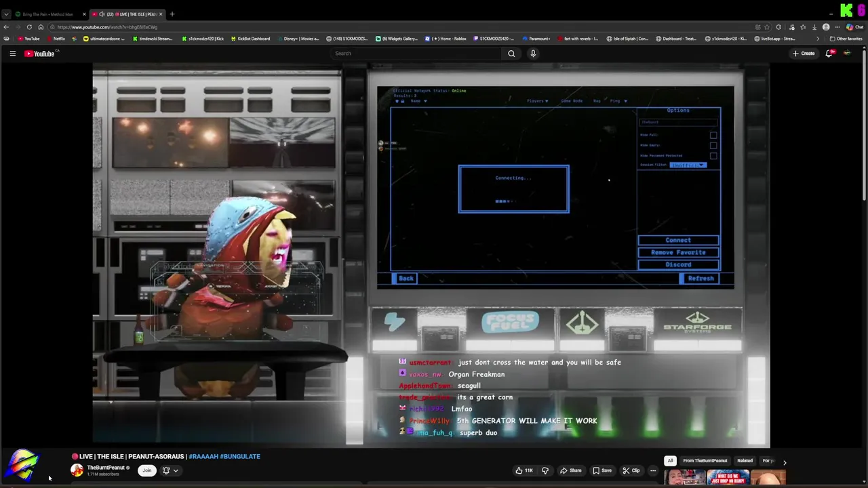Save video to playlist
Image resolution: width=868 pixels, height=488 pixels.
pos(601,470)
